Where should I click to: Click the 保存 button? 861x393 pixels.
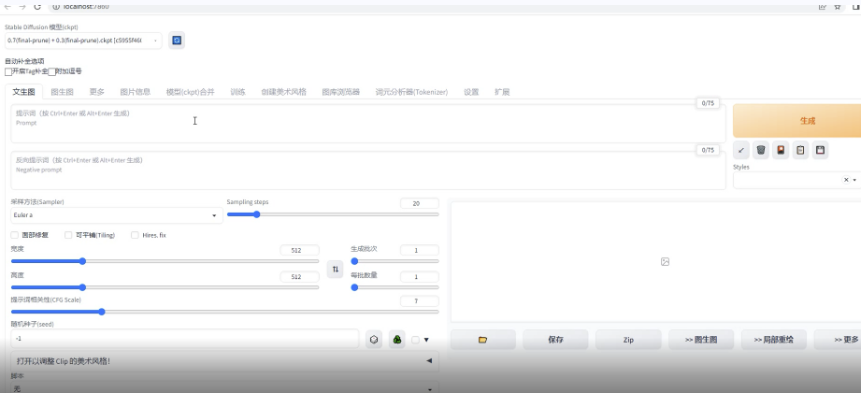point(556,340)
